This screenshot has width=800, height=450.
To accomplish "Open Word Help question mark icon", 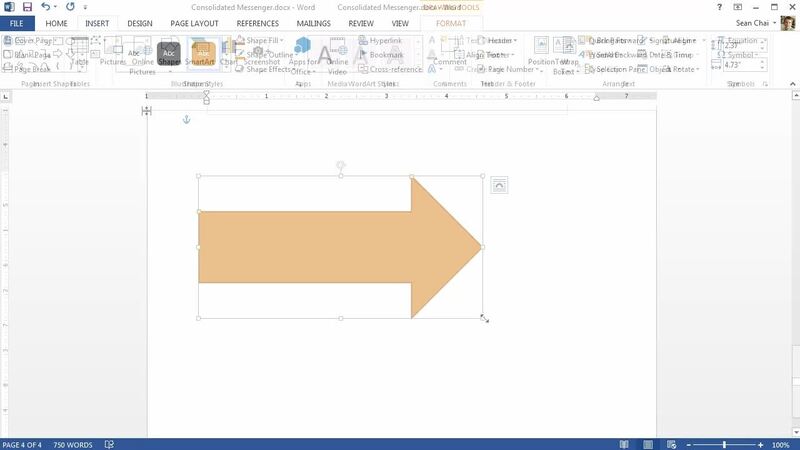I will (720, 7).
